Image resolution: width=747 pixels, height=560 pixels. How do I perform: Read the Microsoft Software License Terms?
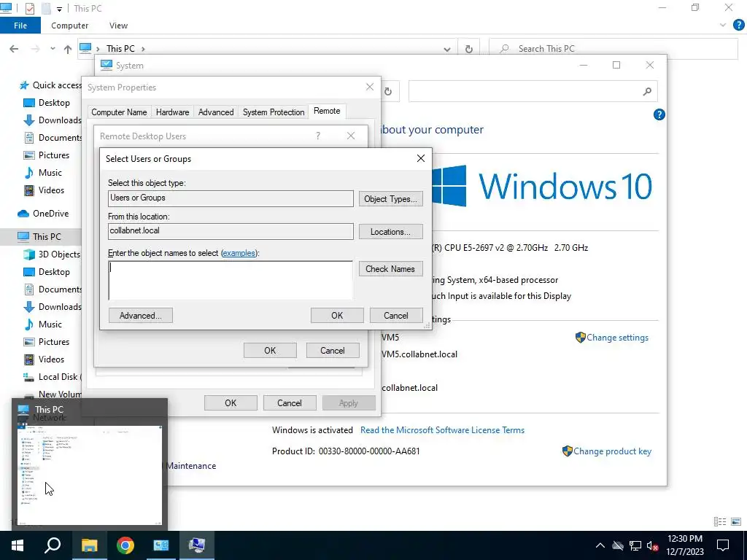pyautogui.click(x=442, y=430)
